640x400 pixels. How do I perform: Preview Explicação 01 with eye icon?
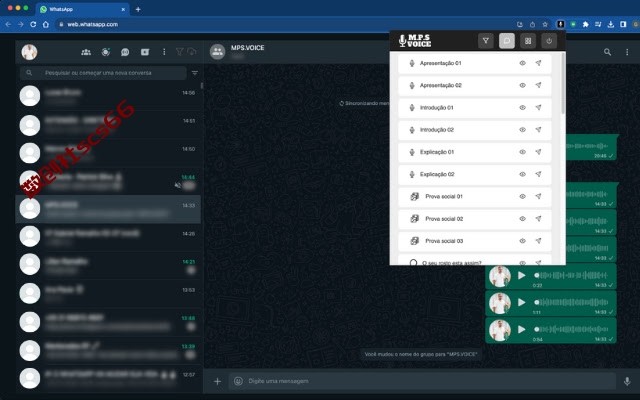pos(522,152)
